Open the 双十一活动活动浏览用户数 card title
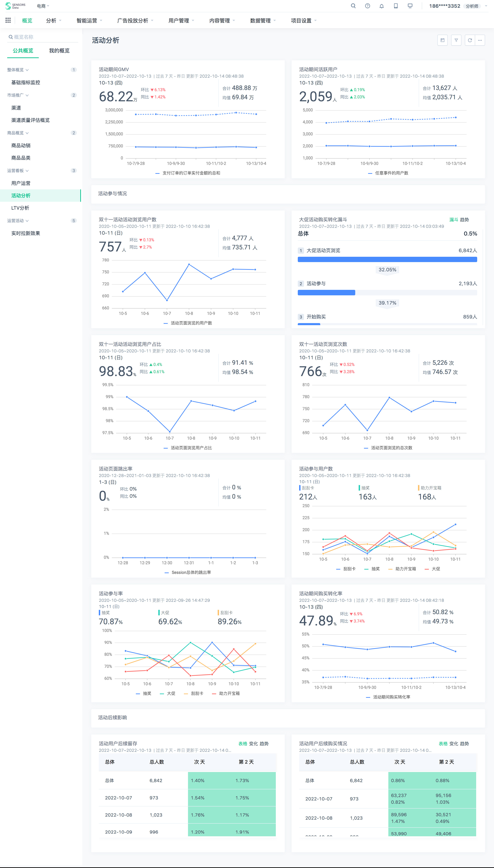Screen dimensions: 494x868 (128, 220)
